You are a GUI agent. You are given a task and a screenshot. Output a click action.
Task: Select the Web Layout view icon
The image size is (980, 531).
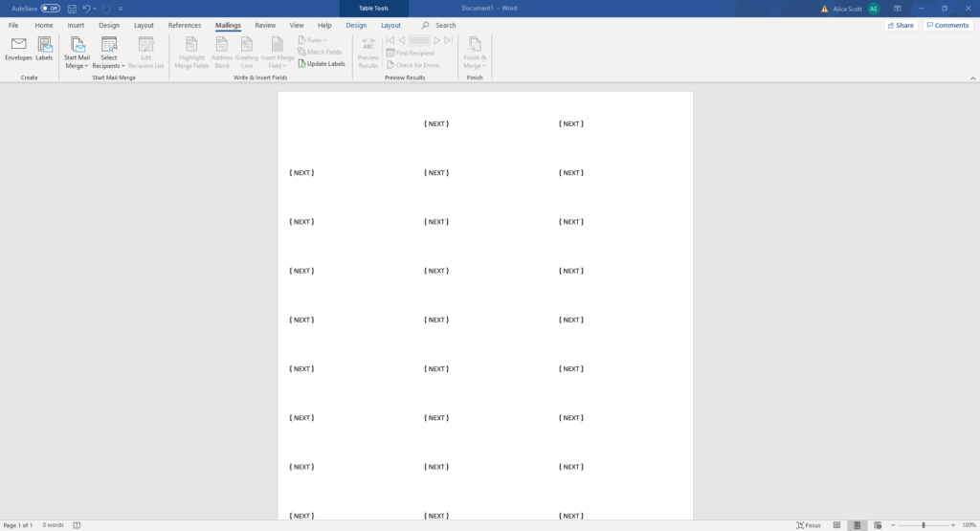coord(879,525)
